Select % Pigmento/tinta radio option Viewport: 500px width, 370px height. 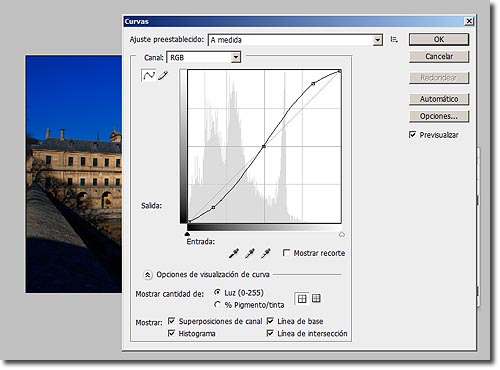click(217, 304)
